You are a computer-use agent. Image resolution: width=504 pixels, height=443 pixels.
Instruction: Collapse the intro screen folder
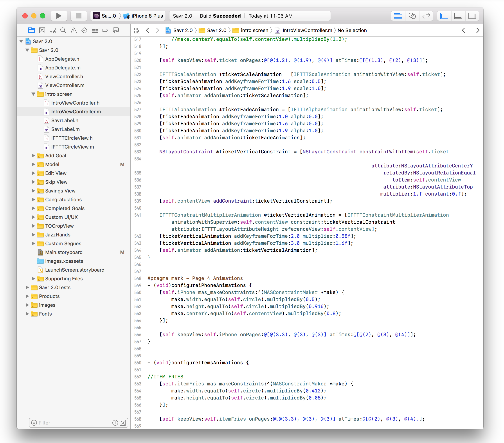33,94
